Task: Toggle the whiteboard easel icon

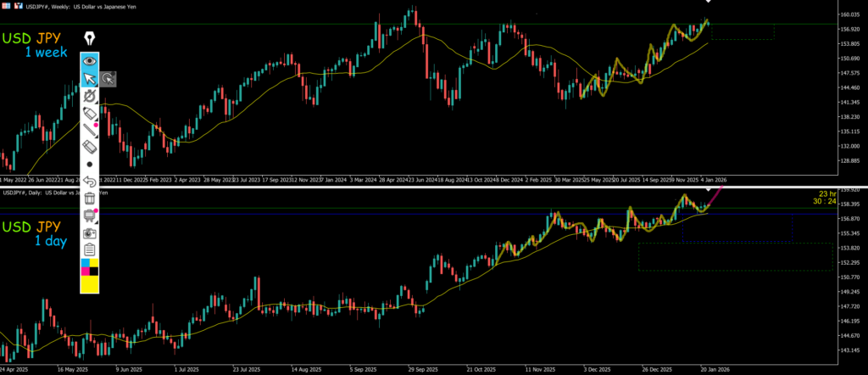Action: 90,215
